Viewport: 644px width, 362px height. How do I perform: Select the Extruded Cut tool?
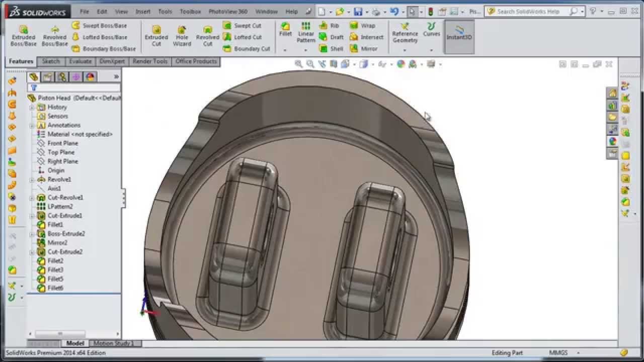pyautogui.click(x=156, y=36)
